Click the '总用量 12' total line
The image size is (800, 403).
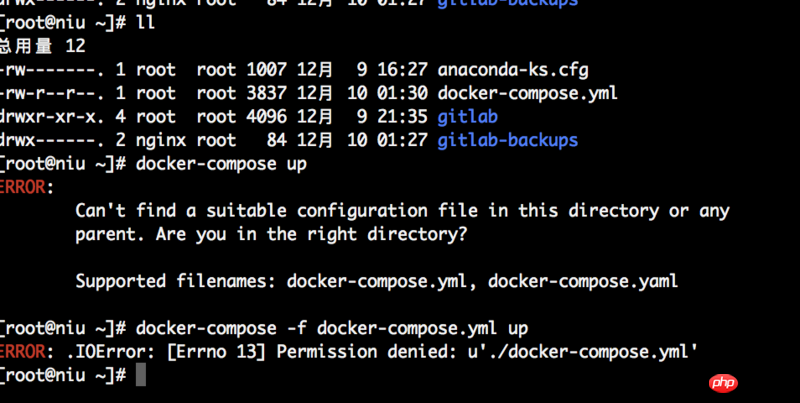click(42, 46)
